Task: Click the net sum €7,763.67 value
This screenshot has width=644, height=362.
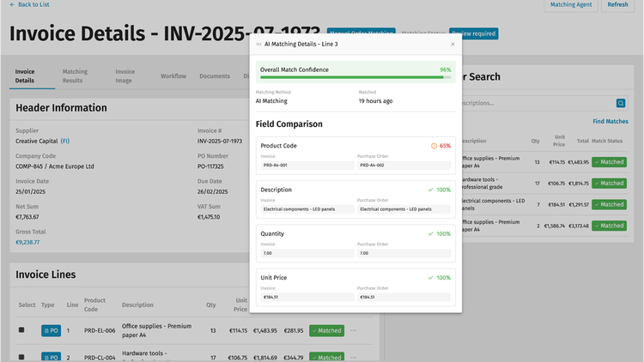Action: pyautogui.click(x=27, y=217)
